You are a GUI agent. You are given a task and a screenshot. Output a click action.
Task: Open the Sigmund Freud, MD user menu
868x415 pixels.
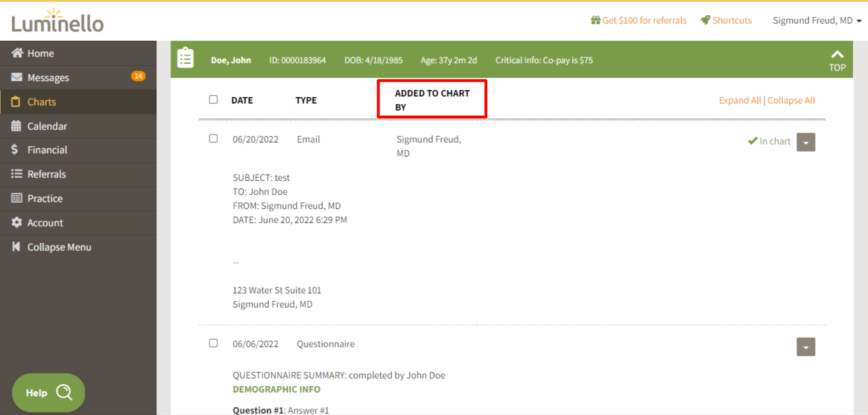[817, 20]
